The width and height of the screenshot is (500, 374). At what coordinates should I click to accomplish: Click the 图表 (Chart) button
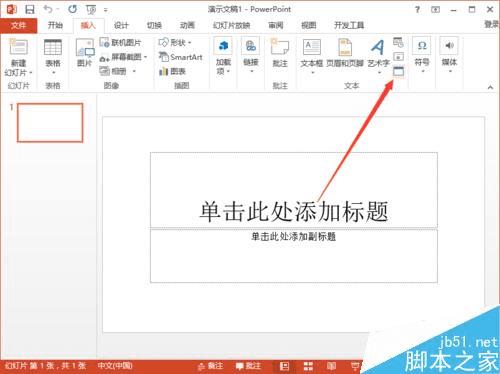172,71
